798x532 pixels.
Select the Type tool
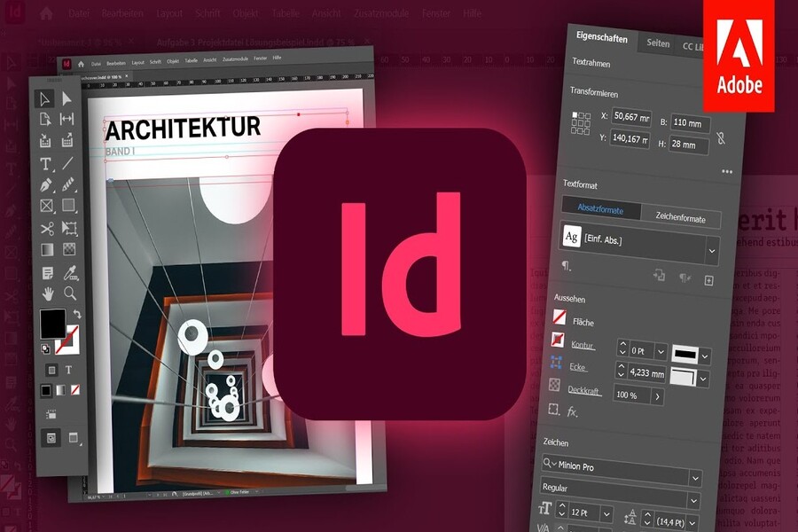(x=45, y=163)
